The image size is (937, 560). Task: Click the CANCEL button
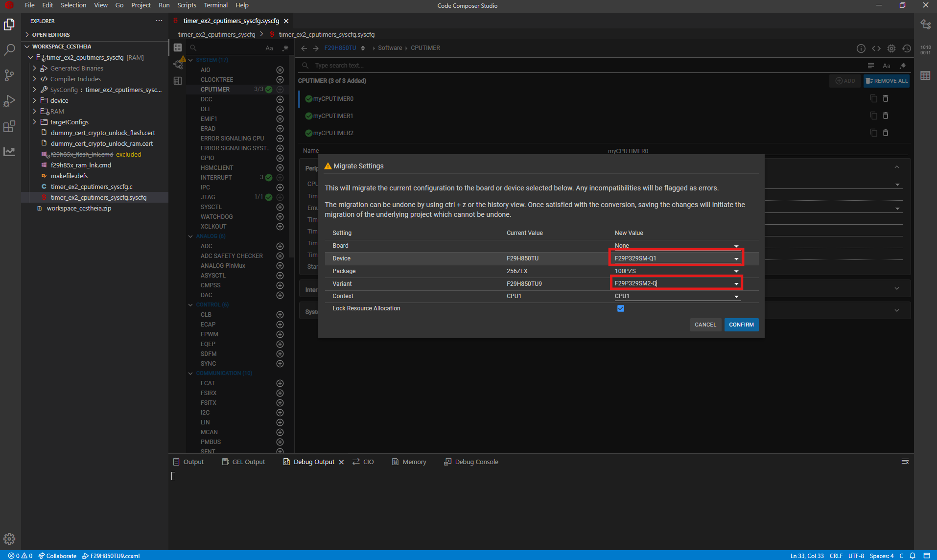tap(705, 325)
